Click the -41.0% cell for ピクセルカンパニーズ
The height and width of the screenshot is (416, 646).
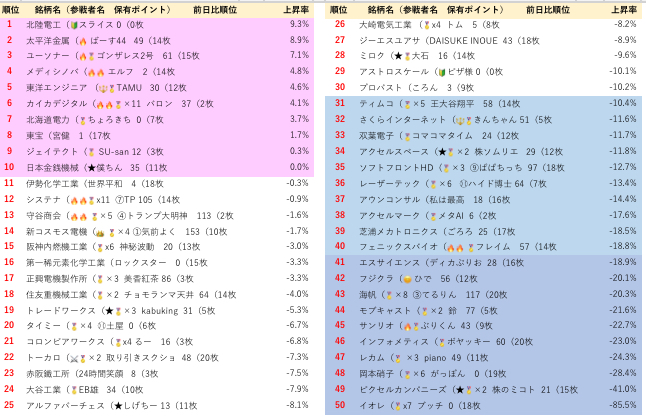[x=622, y=389]
